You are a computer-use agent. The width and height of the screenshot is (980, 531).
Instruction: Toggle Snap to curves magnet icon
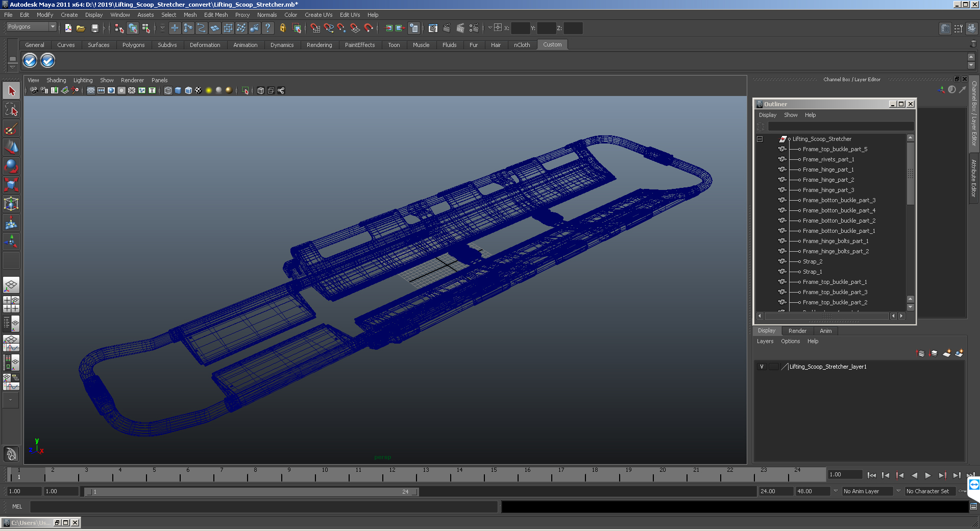point(329,28)
